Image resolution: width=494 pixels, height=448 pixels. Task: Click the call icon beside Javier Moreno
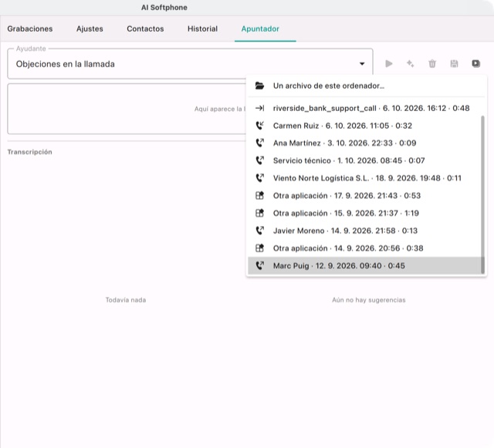click(259, 231)
